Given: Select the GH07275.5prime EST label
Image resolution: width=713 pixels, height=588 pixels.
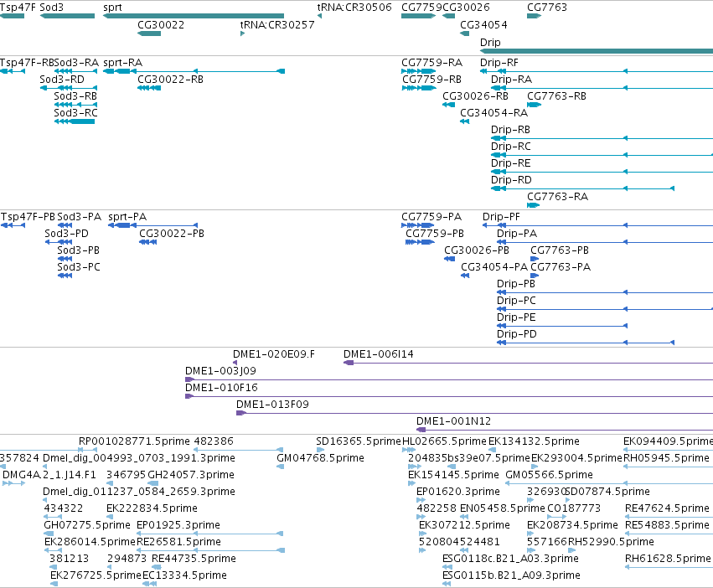Looking at the screenshot, I should (87, 525).
